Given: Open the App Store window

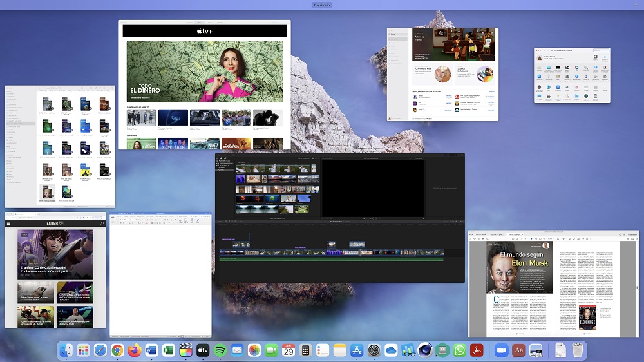Looking at the screenshot, I should point(442,74).
